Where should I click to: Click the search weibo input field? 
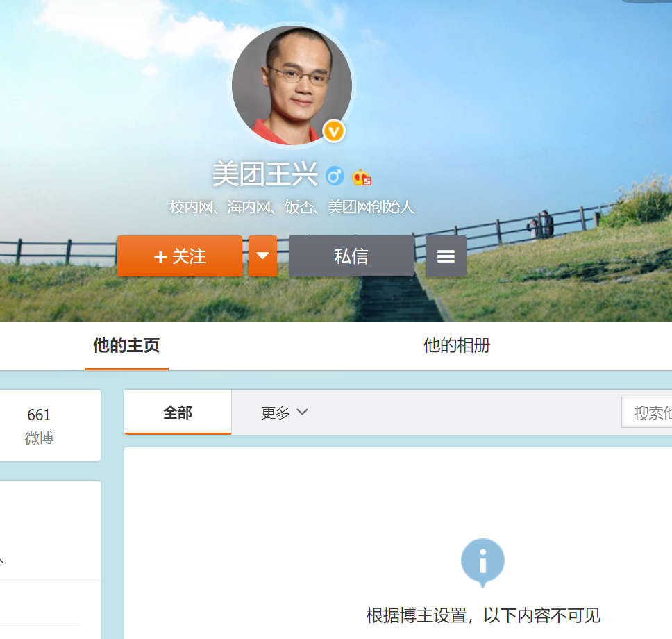[647, 413]
